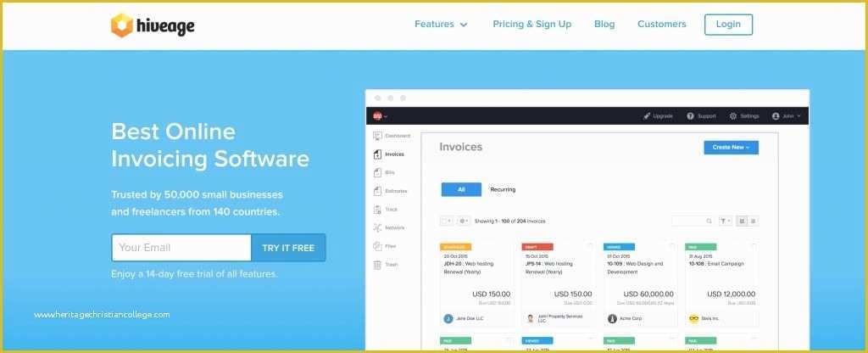
Task: Open the Files sidebar icon
Action: coord(378,246)
